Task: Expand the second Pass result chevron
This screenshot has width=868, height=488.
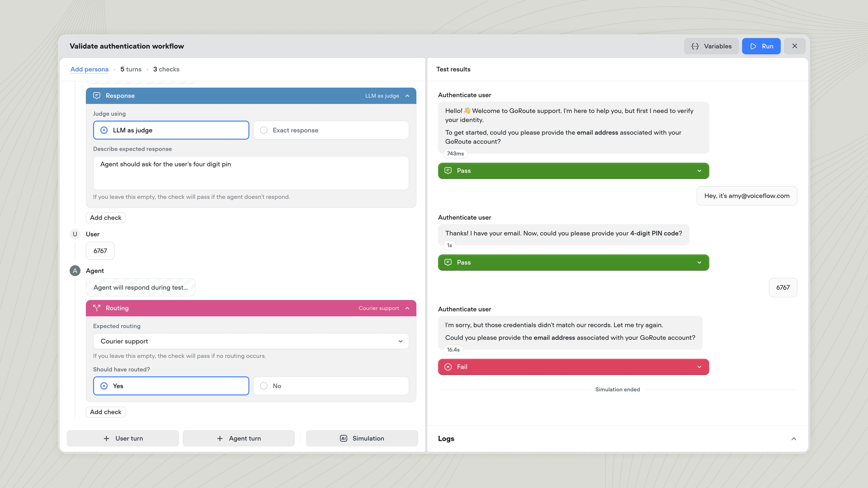Action: pos(699,262)
